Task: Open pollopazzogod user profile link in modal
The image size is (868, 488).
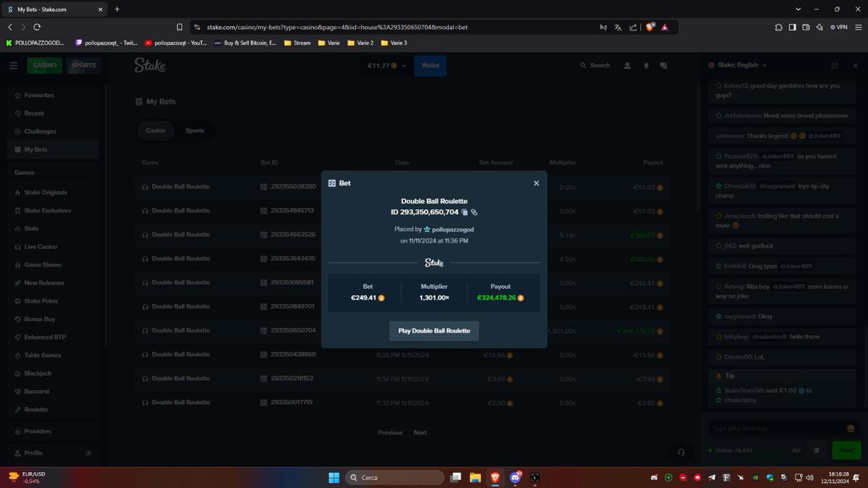Action: click(x=453, y=229)
